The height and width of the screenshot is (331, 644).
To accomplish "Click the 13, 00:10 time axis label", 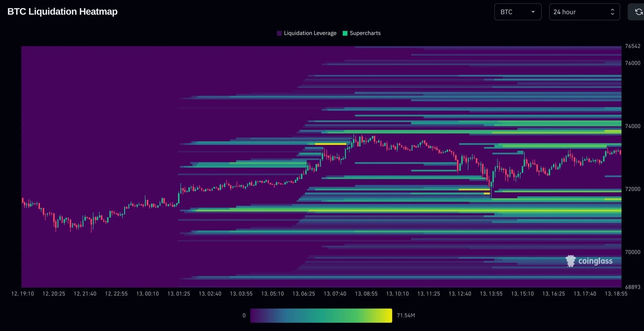I will (147, 294).
